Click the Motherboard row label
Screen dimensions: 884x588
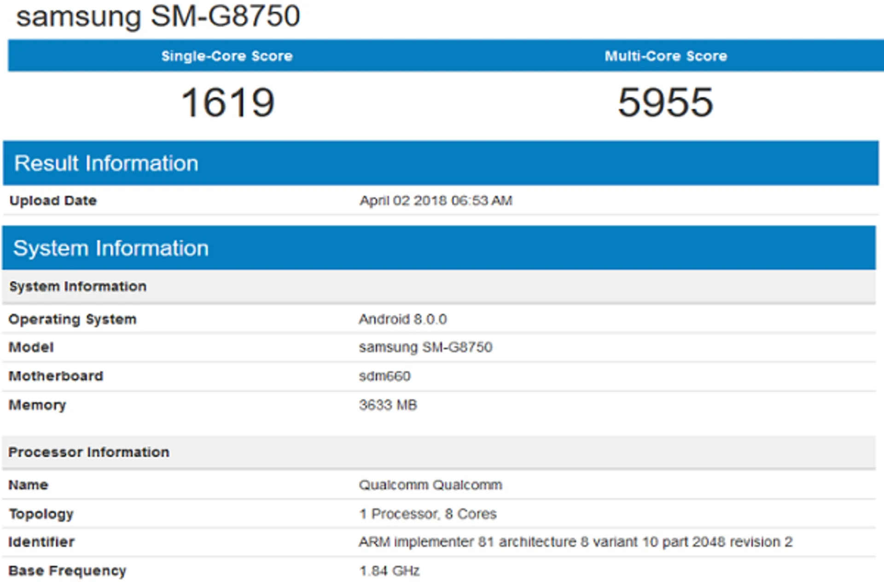tap(56, 376)
